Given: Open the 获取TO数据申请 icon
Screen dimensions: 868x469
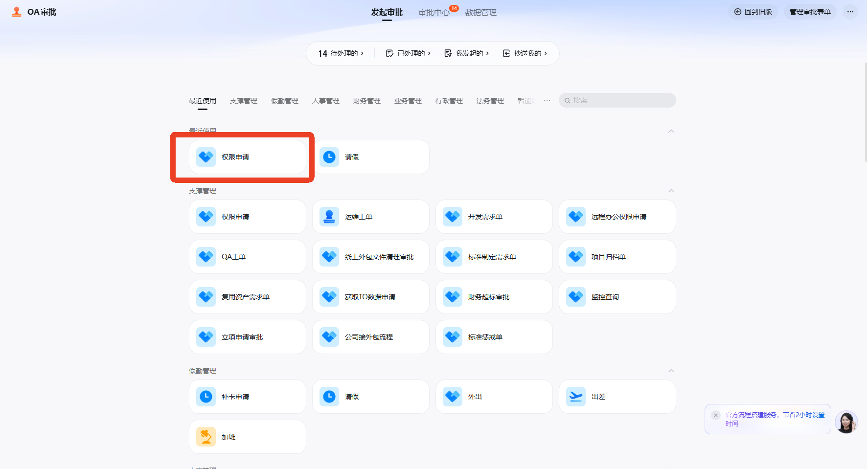Looking at the screenshot, I should (329, 297).
